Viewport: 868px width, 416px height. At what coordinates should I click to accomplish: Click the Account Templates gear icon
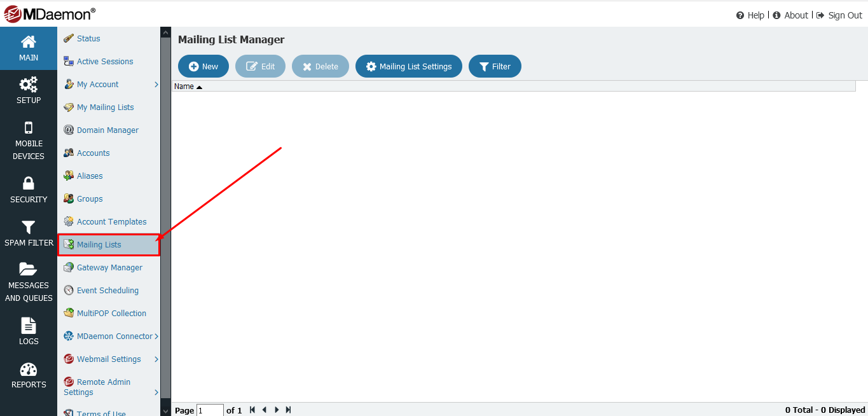point(69,221)
